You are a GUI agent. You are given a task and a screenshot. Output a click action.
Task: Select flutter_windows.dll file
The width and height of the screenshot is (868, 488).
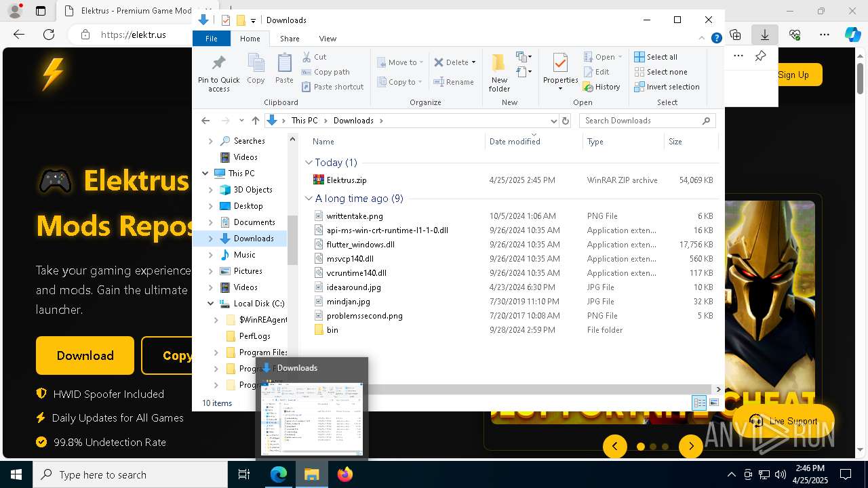click(x=360, y=245)
